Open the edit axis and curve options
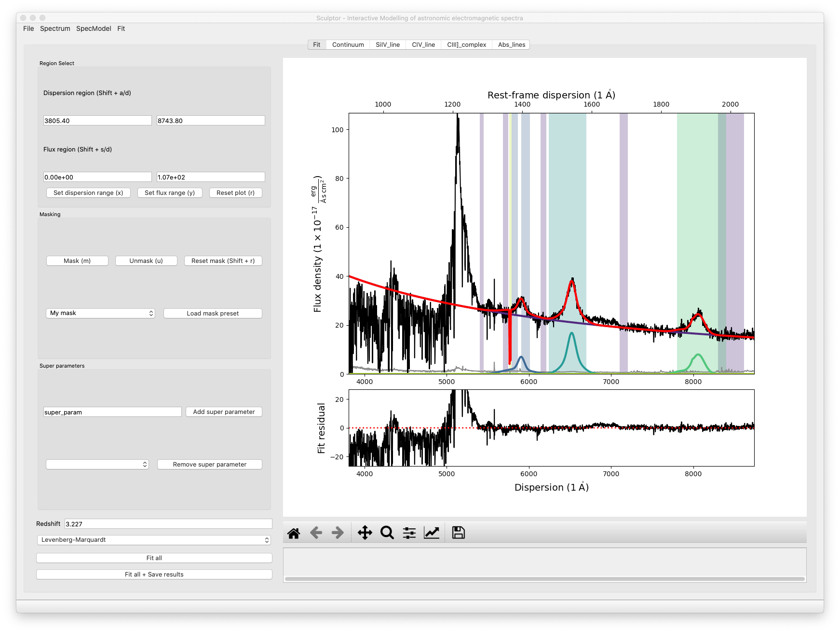 (432, 533)
